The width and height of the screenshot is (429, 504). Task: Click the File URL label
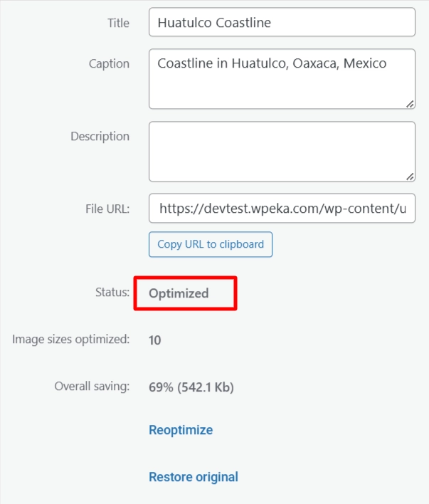107,209
